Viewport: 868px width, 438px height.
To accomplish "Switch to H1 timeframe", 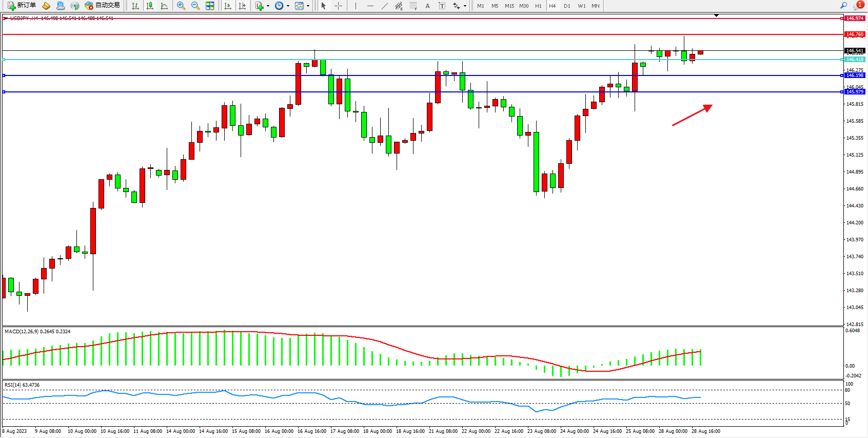I will pos(538,6).
